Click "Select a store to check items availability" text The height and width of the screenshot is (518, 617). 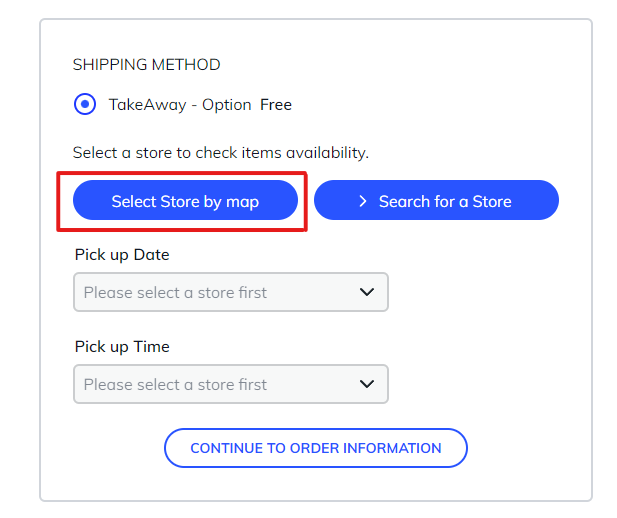click(221, 153)
